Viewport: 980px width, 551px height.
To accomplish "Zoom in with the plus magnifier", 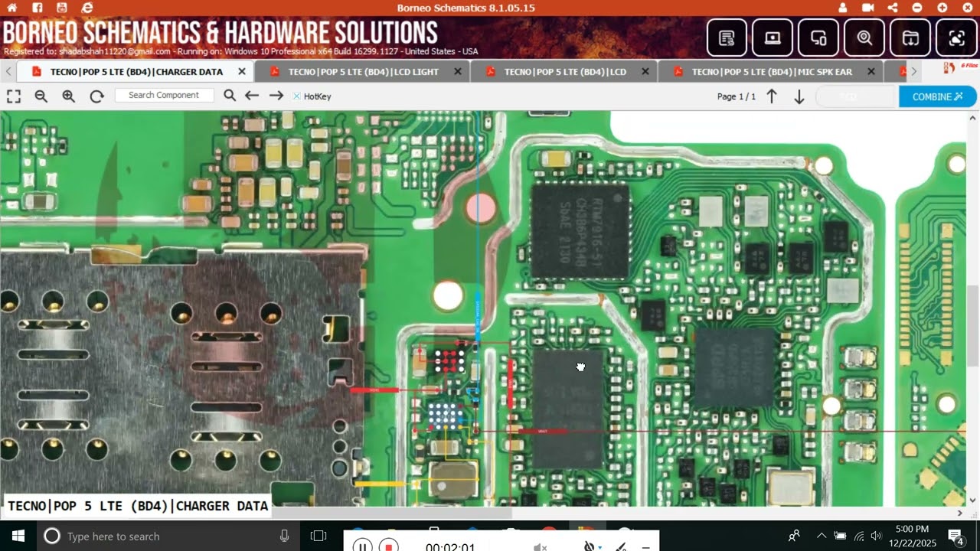I will click(69, 96).
